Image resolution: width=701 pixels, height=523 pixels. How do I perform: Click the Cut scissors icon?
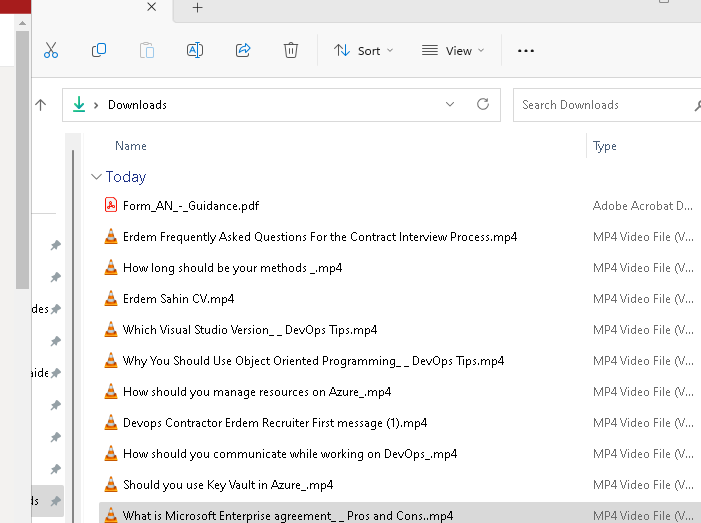point(51,50)
